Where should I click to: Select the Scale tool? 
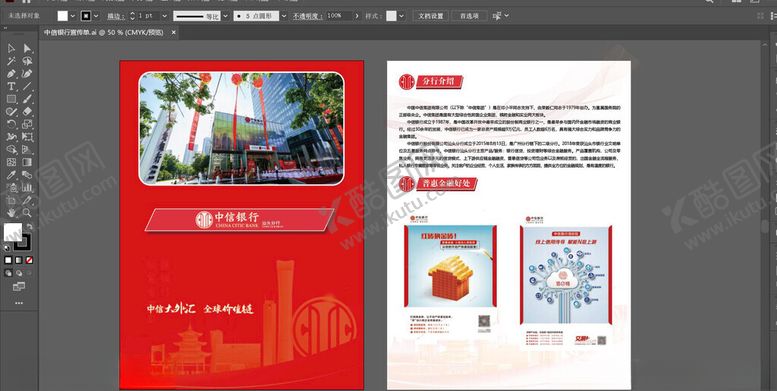pyautogui.click(x=27, y=124)
